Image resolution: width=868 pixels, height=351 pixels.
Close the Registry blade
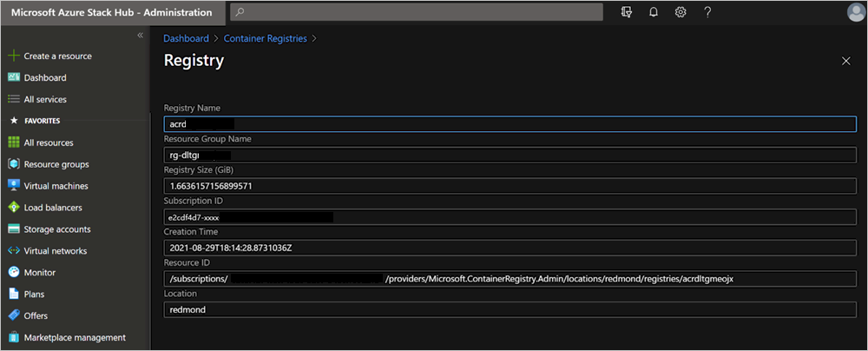(845, 61)
